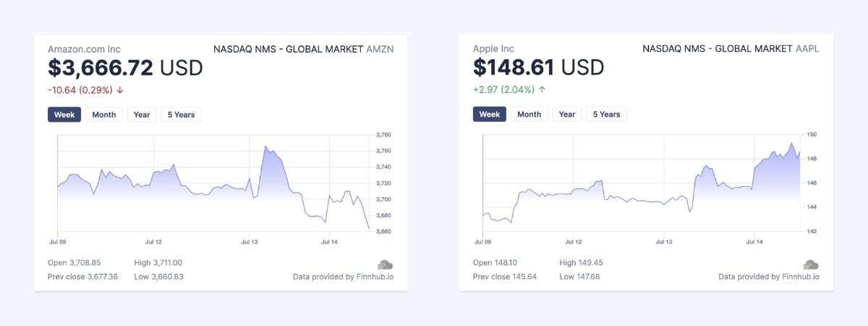Click the cloud icon in Apple card

[x=810, y=264]
